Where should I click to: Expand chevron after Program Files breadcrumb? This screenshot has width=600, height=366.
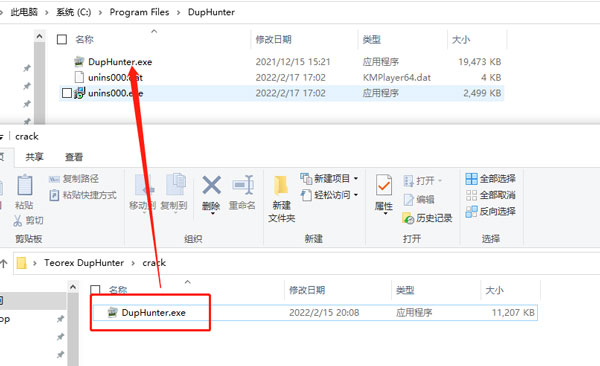[178, 13]
